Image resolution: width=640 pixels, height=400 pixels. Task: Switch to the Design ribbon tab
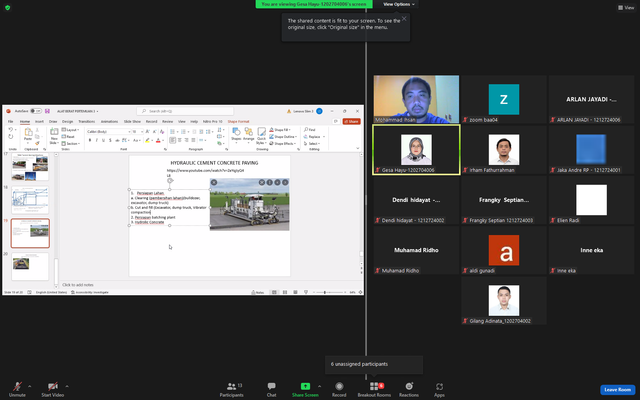tap(67, 122)
